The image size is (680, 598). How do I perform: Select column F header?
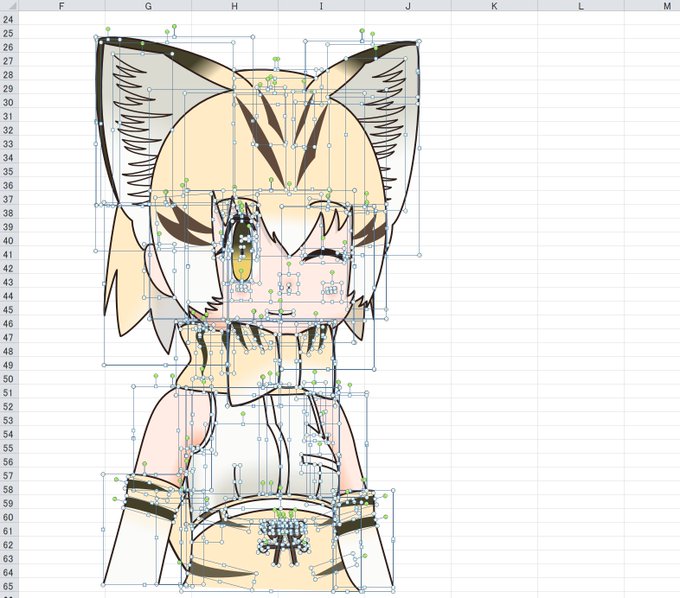tap(62, 6)
